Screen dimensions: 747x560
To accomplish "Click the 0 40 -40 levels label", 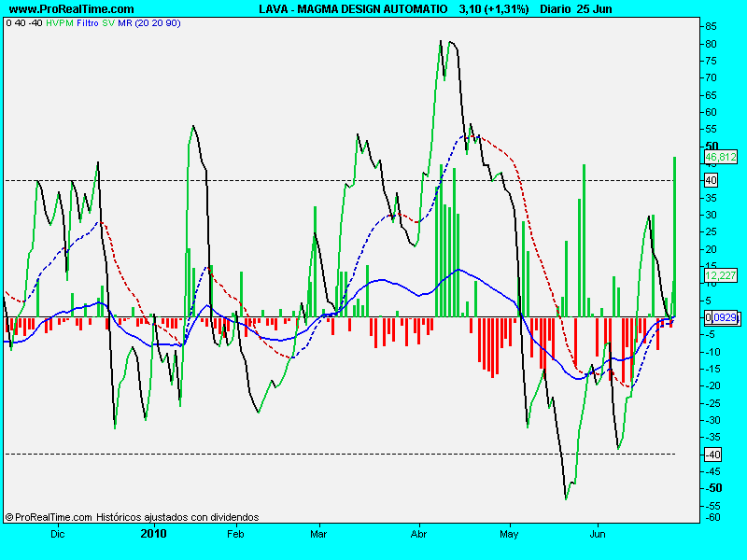I will [24, 22].
